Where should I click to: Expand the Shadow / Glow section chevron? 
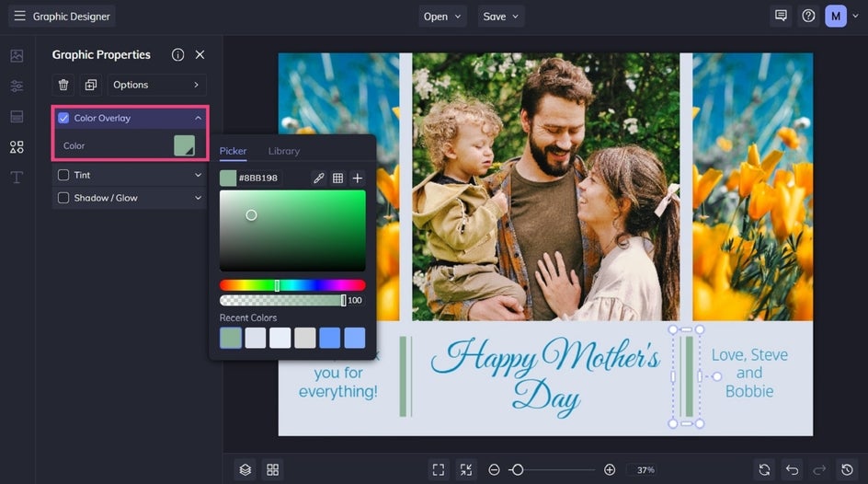coord(198,198)
